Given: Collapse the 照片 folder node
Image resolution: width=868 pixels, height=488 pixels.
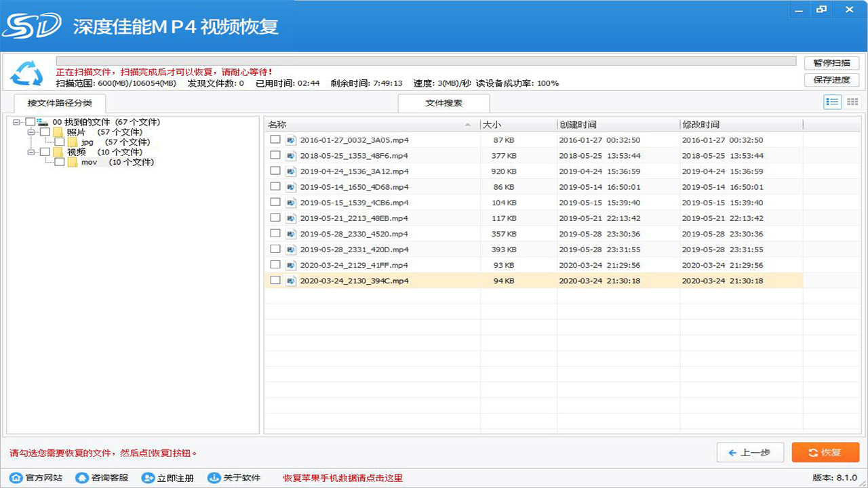Looking at the screenshot, I should tap(31, 132).
